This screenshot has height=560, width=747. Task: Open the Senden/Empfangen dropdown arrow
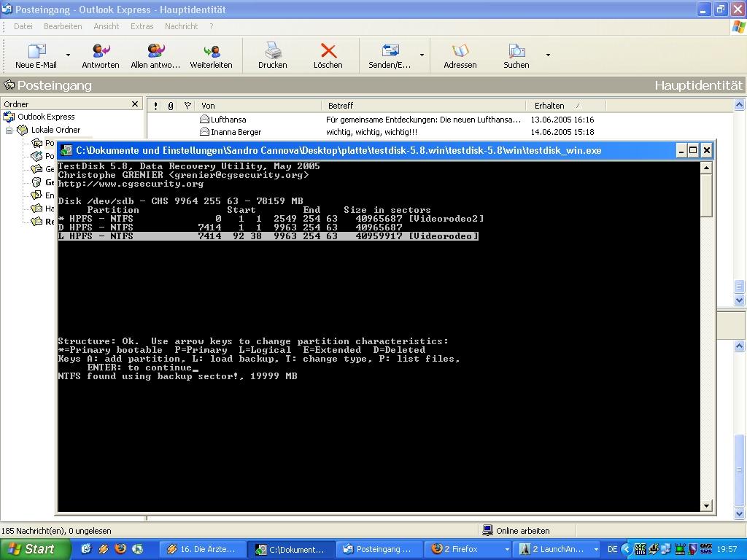click(422, 55)
